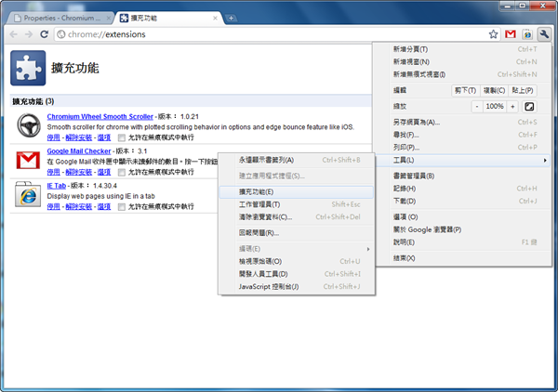The width and height of the screenshot is (558, 392).
Task: Select 永遠顯示書籤列(A) in submenu
Action: pyautogui.click(x=297, y=160)
